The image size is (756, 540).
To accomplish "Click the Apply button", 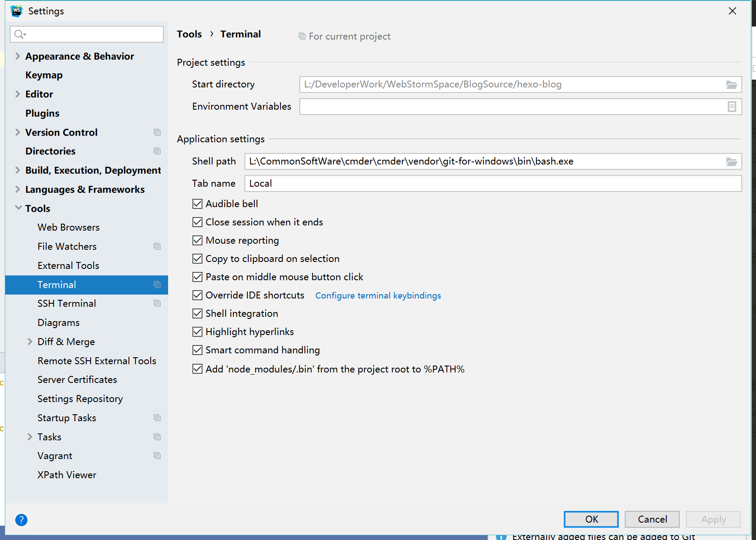I will [713, 519].
